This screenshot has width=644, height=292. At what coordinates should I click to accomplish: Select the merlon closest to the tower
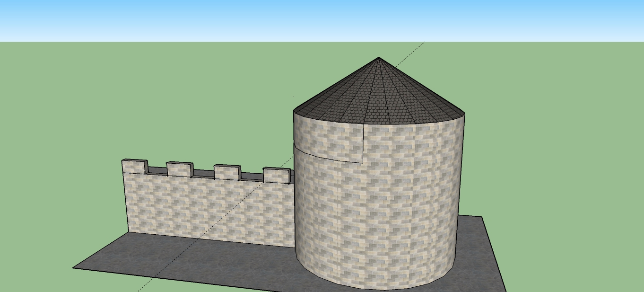pos(276,176)
